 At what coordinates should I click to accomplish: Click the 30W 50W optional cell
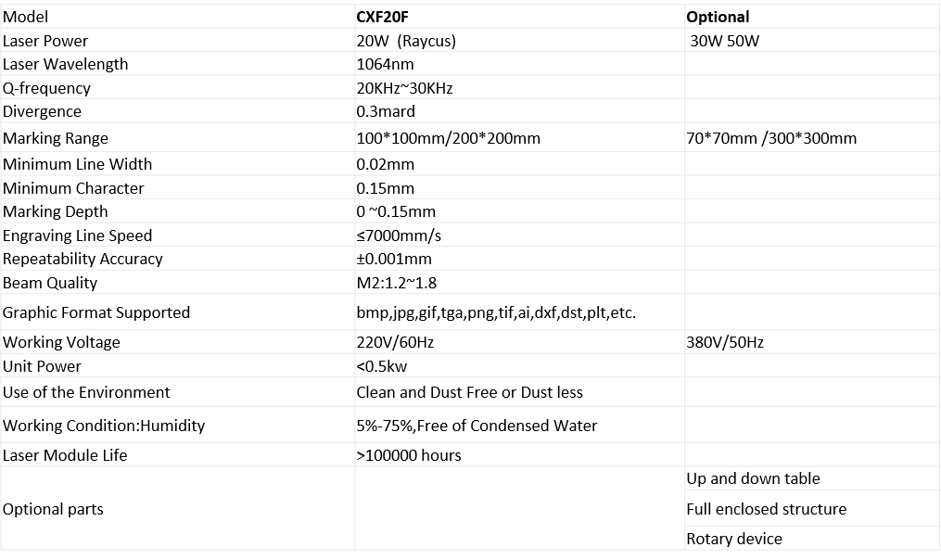[x=725, y=41]
